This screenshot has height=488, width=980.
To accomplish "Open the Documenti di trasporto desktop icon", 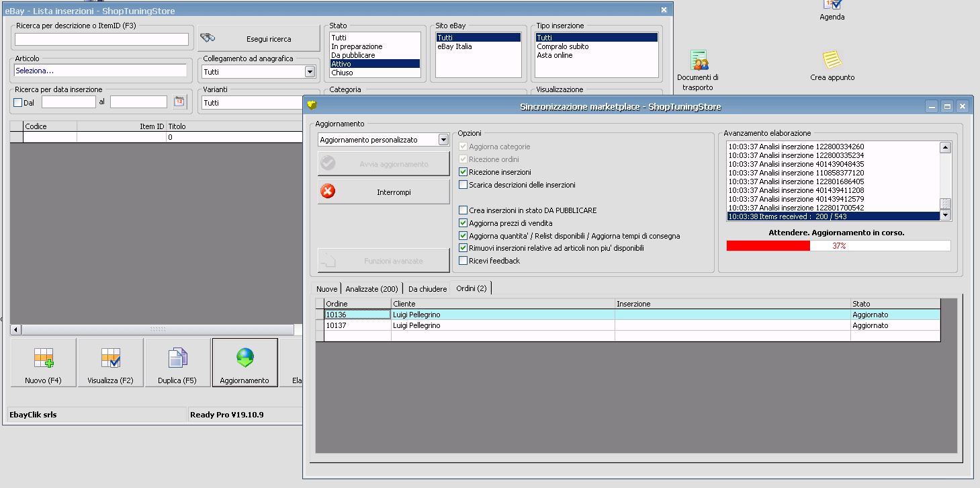I will tap(698, 71).
